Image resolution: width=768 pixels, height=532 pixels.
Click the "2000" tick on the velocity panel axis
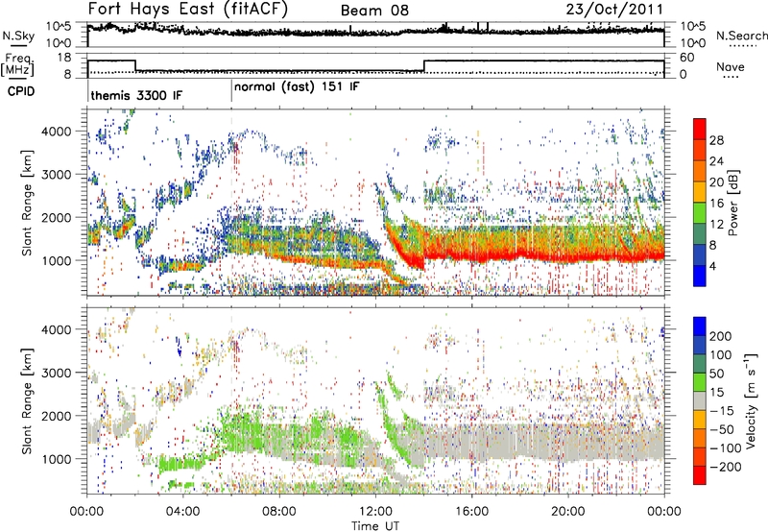56,416
